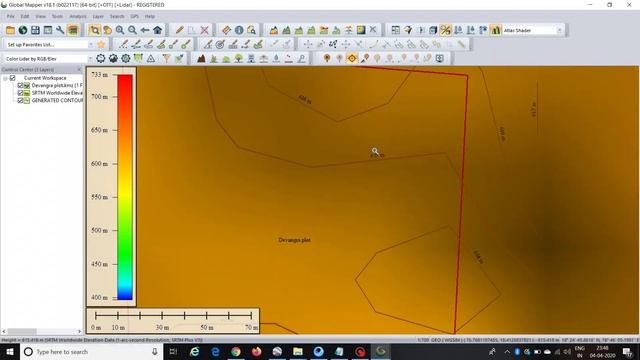Open the Search menu
Viewport: 640px width, 360px height.
[x=117, y=17]
